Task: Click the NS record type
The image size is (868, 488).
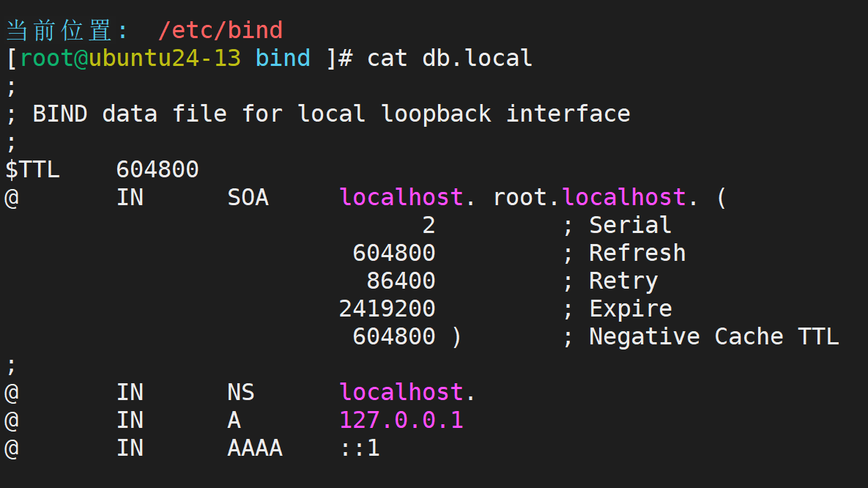Action: point(241,392)
